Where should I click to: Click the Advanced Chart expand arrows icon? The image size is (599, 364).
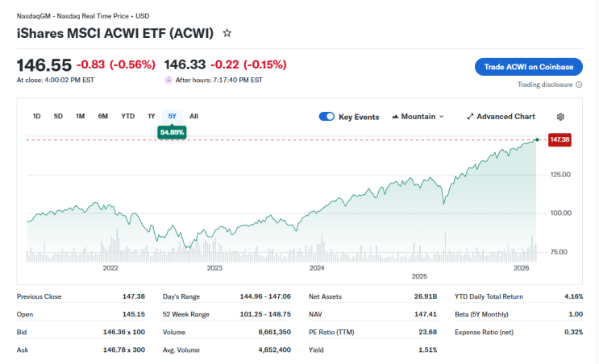(x=470, y=117)
